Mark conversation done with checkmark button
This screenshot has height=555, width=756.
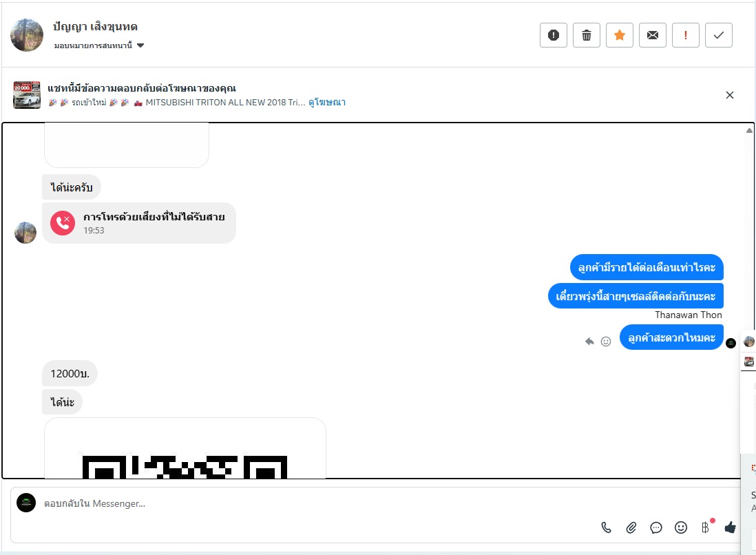pos(718,35)
